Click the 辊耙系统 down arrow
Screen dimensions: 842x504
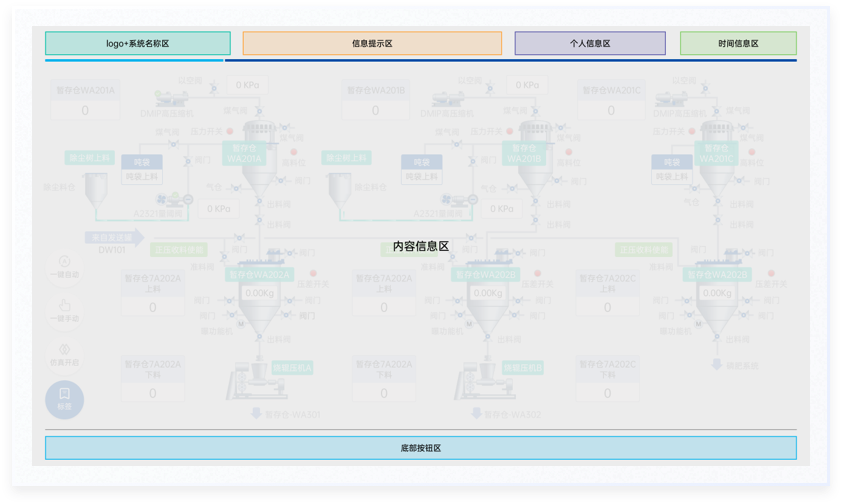pos(716,365)
